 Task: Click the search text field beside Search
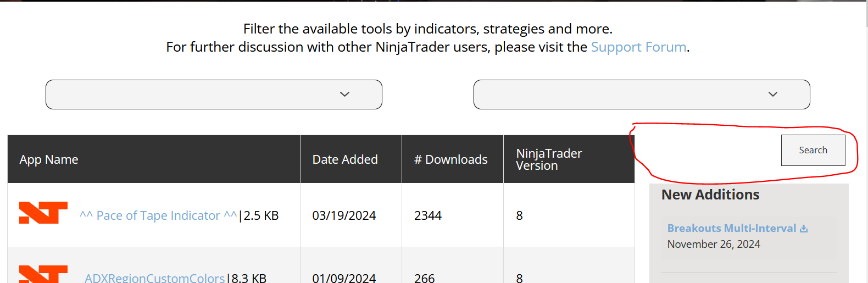click(x=709, y=150)
